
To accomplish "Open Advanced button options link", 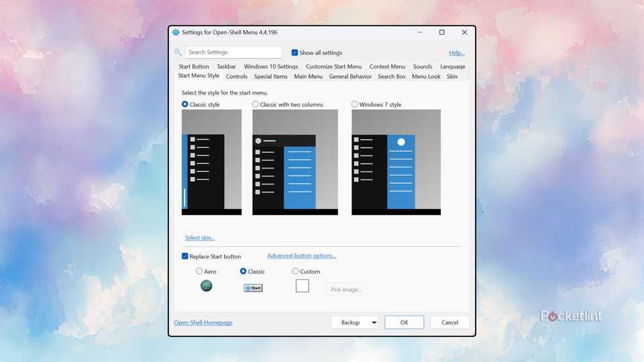I will (301, 256).
